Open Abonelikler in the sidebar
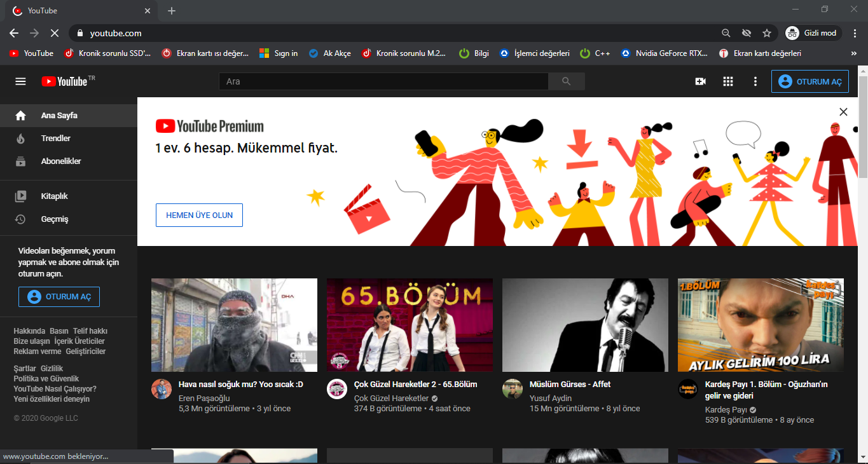This screenshot has width=868, height=464. coord(69,161)
